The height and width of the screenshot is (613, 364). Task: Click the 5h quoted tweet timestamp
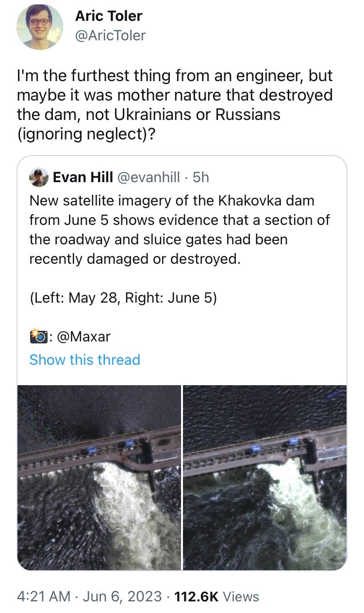[201, 178]
